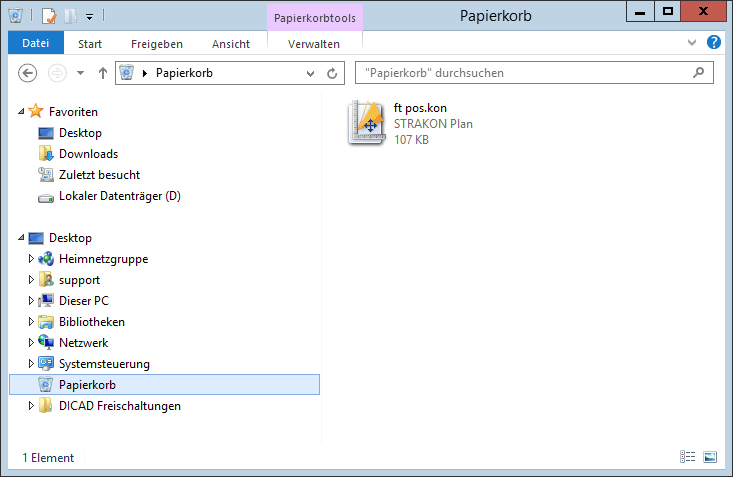Image resolution: width=733 pixels, height=477 pixels.
Task: Expand the Netzwerk node
Action: (x=31, y=343)
